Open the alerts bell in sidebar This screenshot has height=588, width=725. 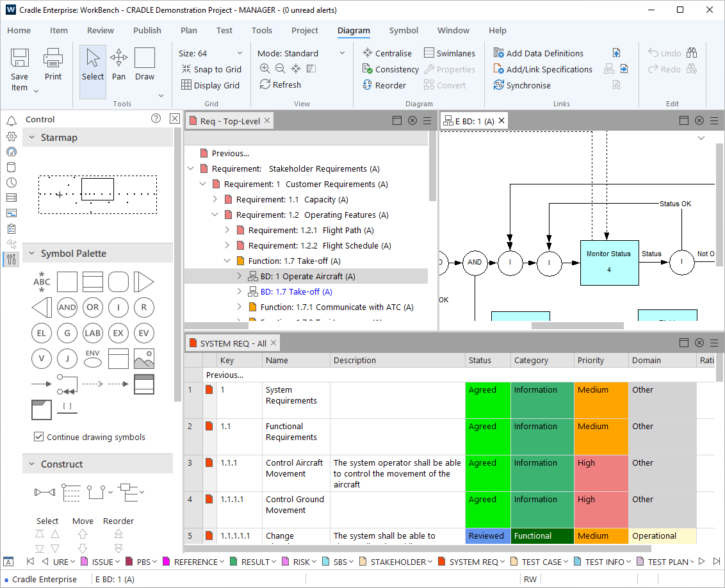tap(12, 121)
